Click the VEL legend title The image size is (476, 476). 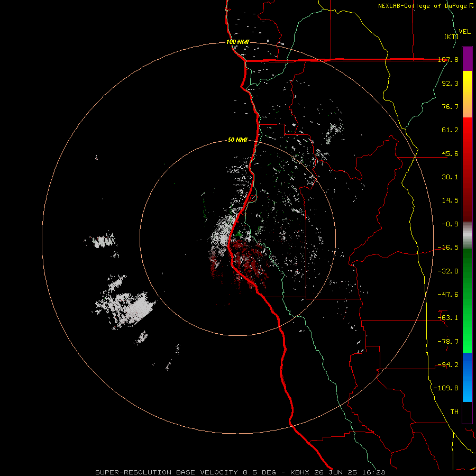[x=464, y=32]
